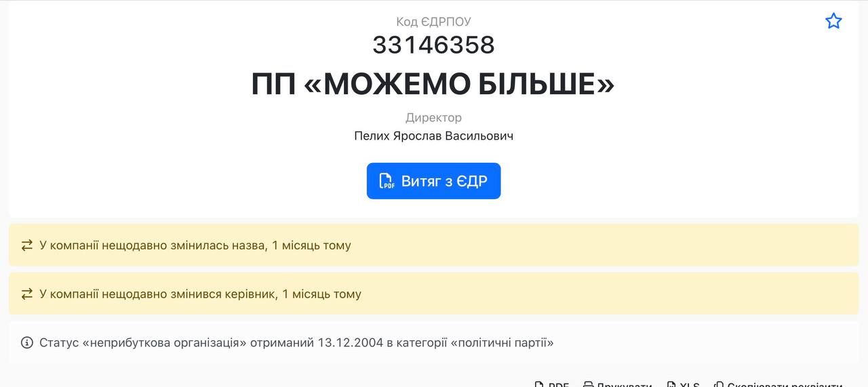Export the company data as XLS
Viewport: 868px width, 387px height.
690,384
